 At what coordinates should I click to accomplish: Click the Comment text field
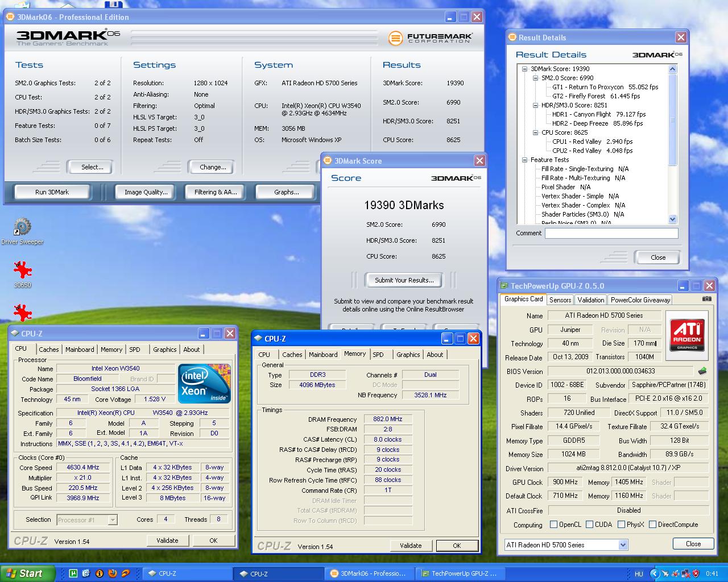pyautogui.click(x=611, y=233)
